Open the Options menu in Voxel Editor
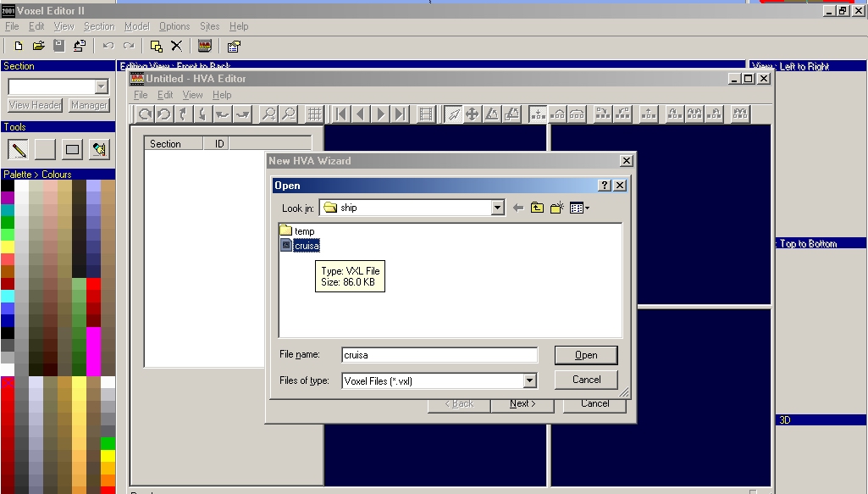 click(174, 26)
